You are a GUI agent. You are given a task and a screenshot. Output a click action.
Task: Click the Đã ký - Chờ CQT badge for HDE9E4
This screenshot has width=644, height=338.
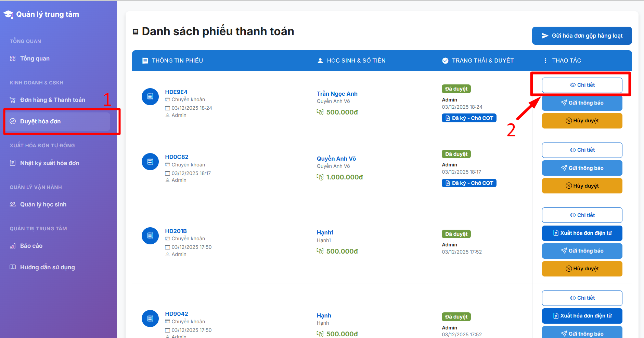(469, 118)
